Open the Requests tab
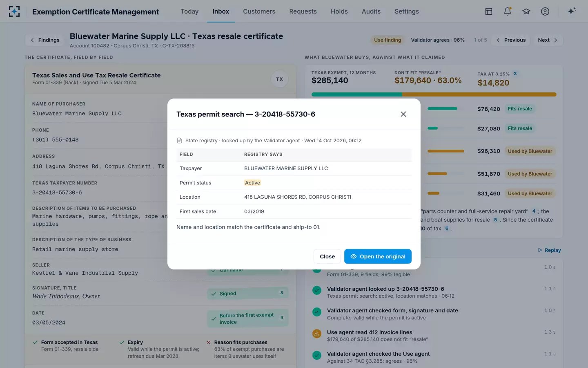588x368 pixels. [303, 11]
